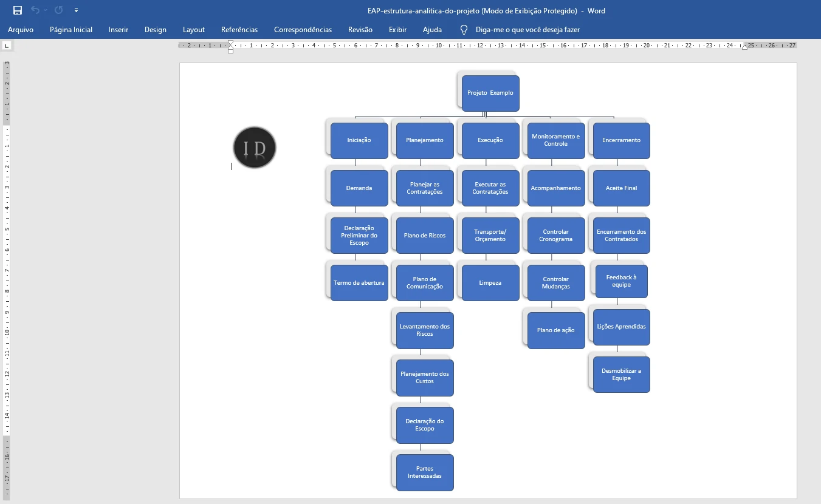This screenshot has width=821, height=504.
Task: Select the 'Monitoramento e Controle' box
Action: (556, 140)
